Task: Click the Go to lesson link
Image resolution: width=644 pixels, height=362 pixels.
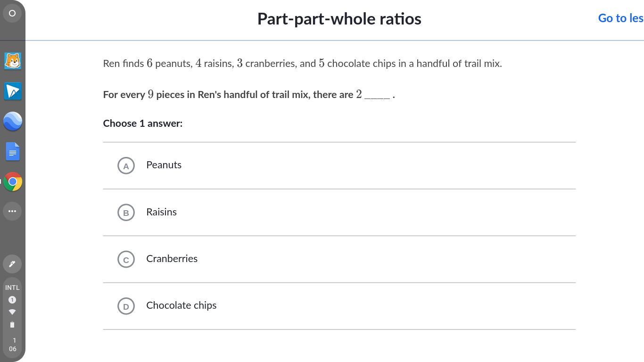Action: click(620, 18)
